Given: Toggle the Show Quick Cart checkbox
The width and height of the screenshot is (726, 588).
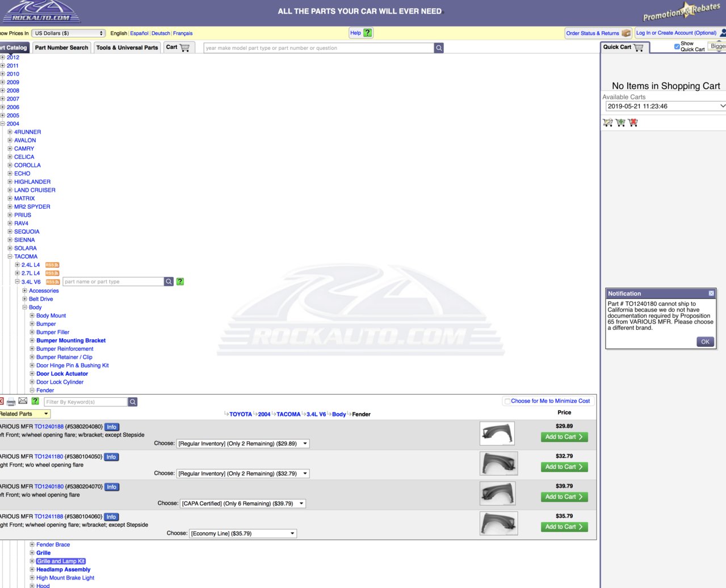Looking at the screenshot, I should 677,47.
